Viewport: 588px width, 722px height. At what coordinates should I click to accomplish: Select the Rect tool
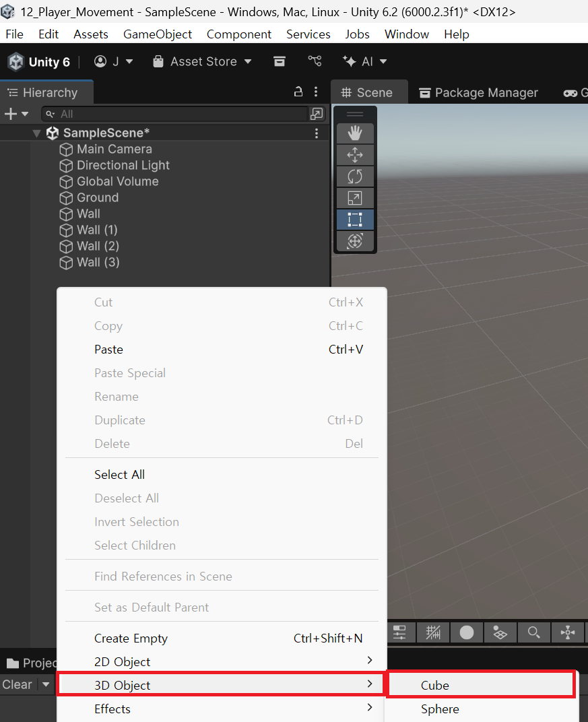[x=354, y=220]
